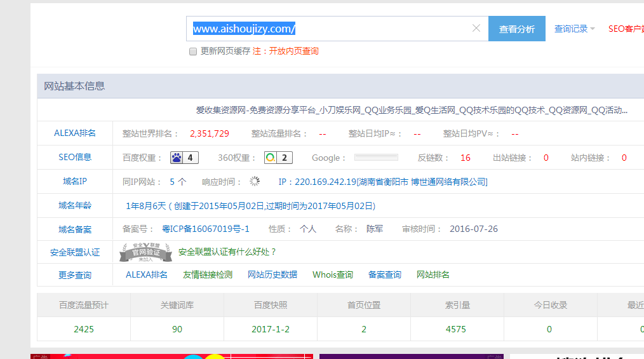Toggle the 更新网页缓存 checkbox
Viewport: 644px width, 359px height.
(x=193, y=51)
